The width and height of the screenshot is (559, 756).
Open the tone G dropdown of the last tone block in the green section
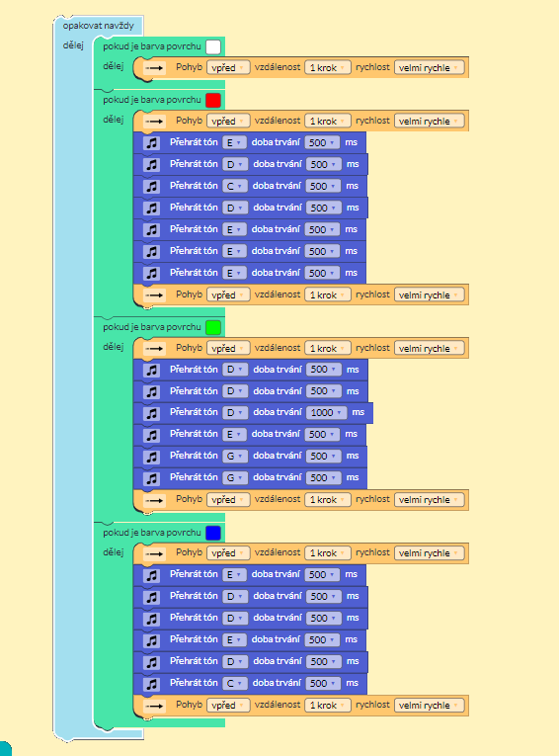pos(235,477)
